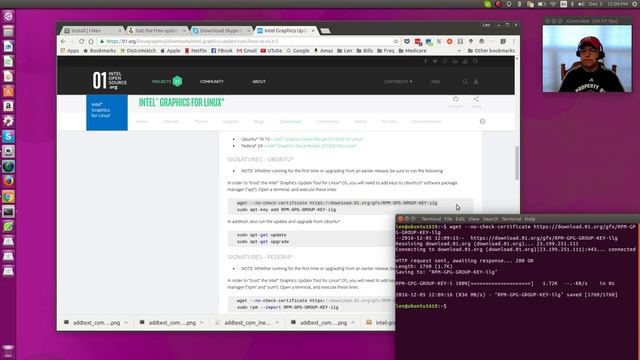Open the Gmail bookmark
The height and width of the screenshot is (360, 640).
[x=247, y=51]
